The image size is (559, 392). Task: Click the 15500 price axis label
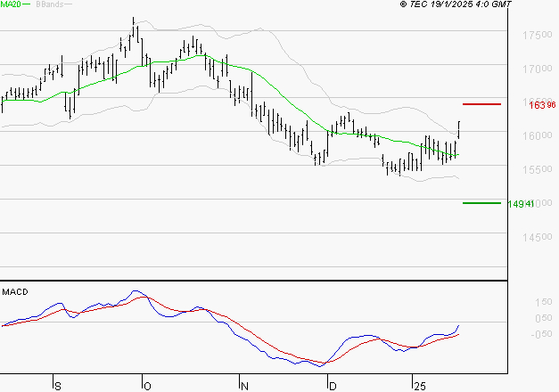(x=538, y=169)
